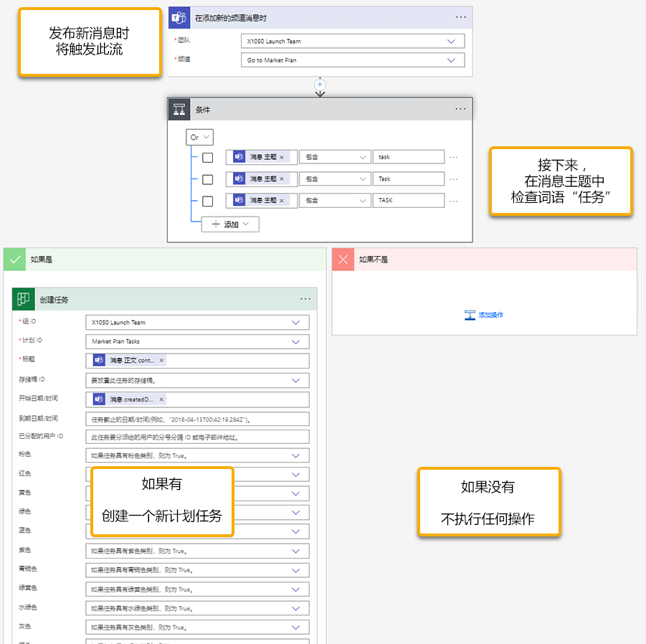Viewport: 646px width, 644px height.
Task: Open the Bucket ID dropdown
Action: (197, 381)
